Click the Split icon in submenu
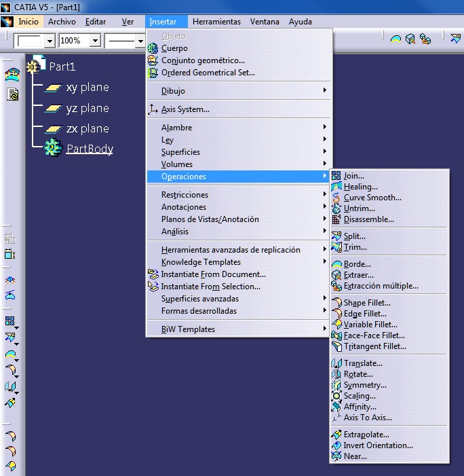 point(336,236)
